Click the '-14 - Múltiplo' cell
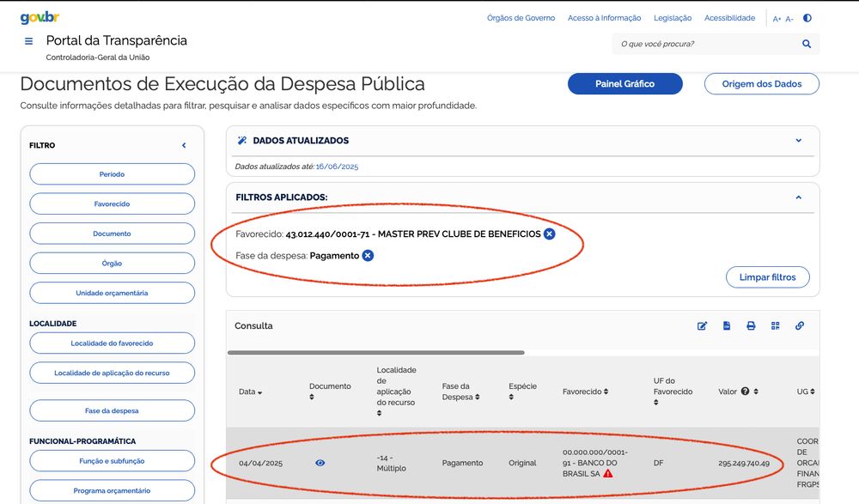 click(391, 463)
